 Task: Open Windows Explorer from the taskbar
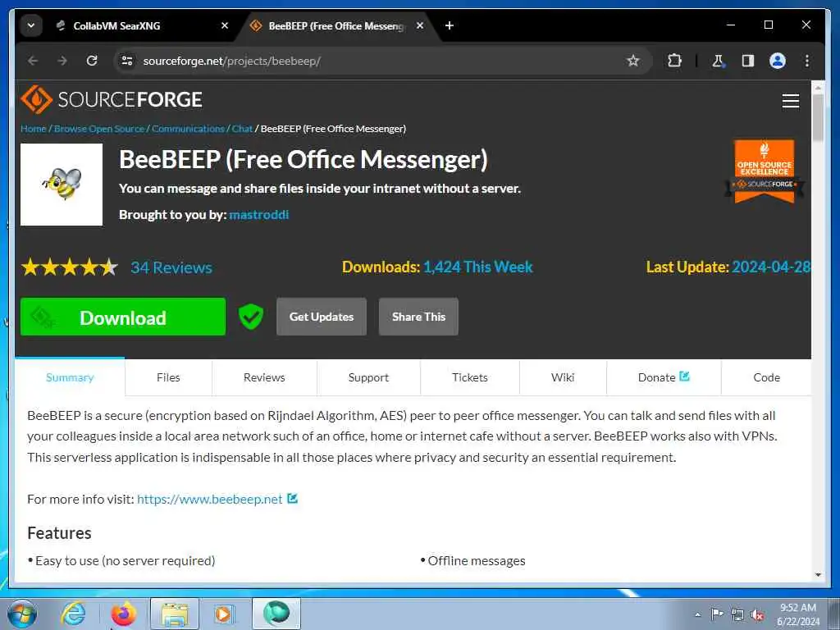175,614
